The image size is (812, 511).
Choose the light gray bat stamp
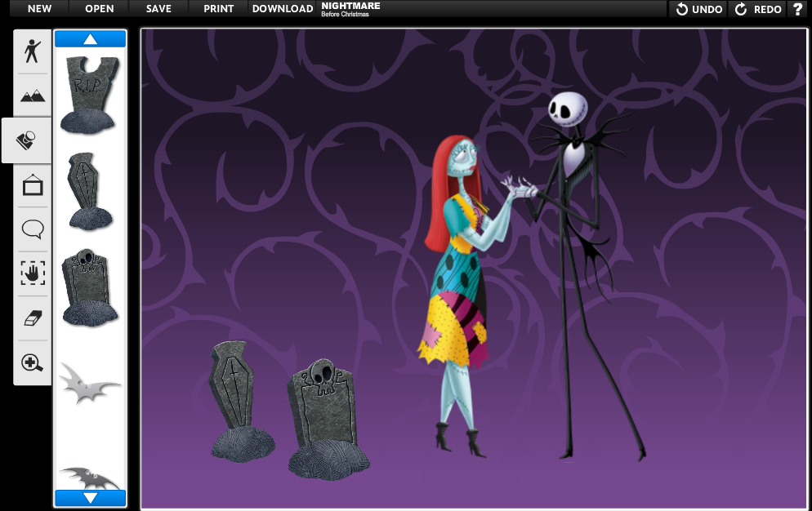point(88,384)
